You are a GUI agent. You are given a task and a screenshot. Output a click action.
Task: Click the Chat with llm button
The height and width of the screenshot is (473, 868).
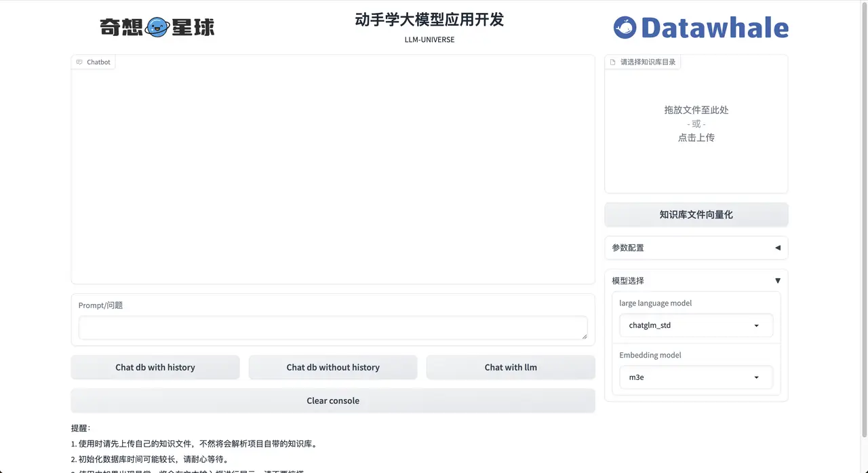pos(511,367)
